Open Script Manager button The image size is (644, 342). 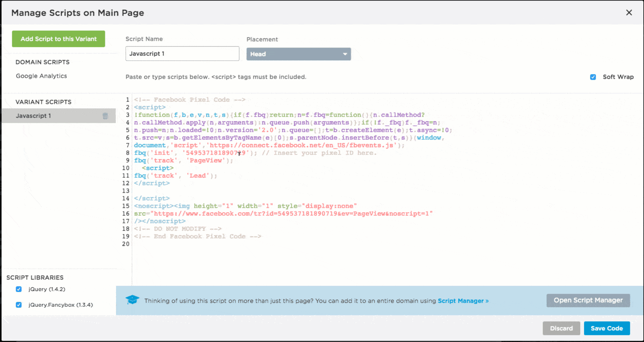click(x=588, y=300)
